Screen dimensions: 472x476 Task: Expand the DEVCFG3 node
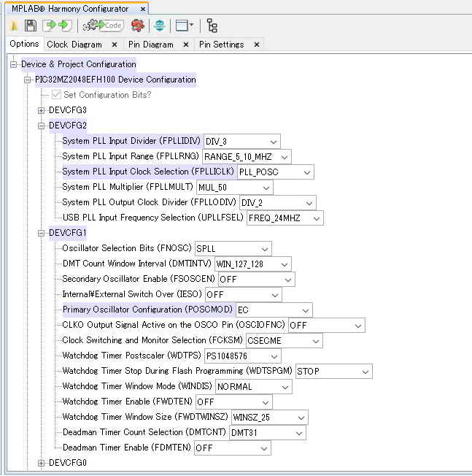pyautogui.click(x=42, y=110)
